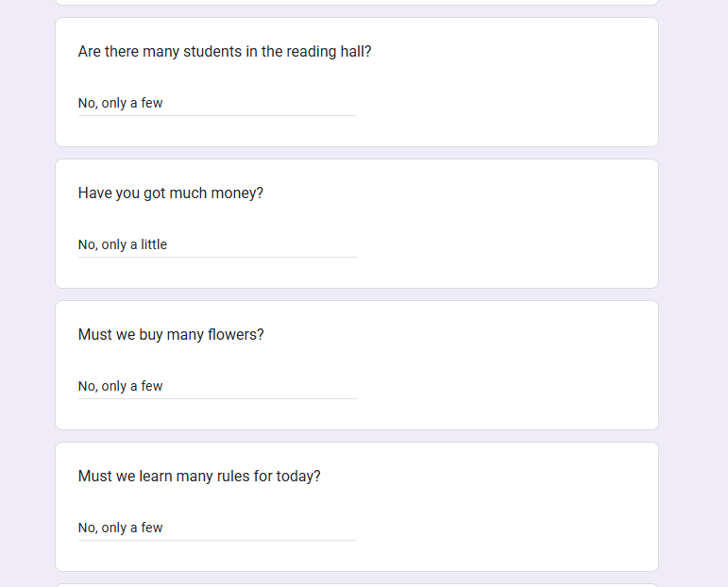Image resolution: width=728 pixels, height=587 pixels.
Task: Select the answer field for the flowers question
Action: click(x=217, y=386)
